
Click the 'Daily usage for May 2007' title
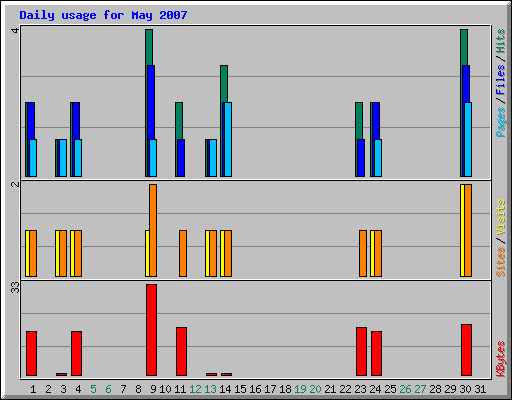coord(103,15)
